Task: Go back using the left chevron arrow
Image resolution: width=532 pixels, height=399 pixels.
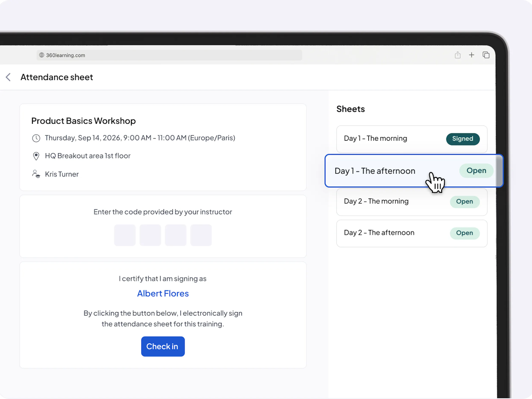Action: (x=8, y=77)
